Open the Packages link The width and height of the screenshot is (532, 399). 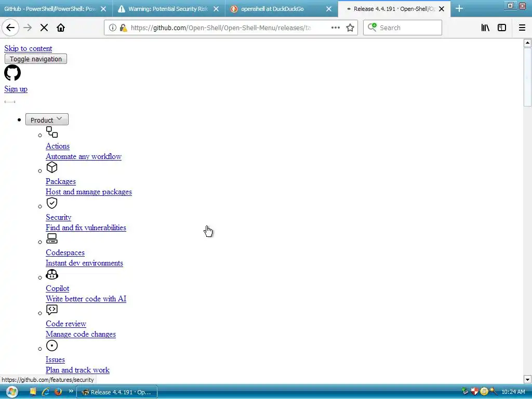coord(61,181)
